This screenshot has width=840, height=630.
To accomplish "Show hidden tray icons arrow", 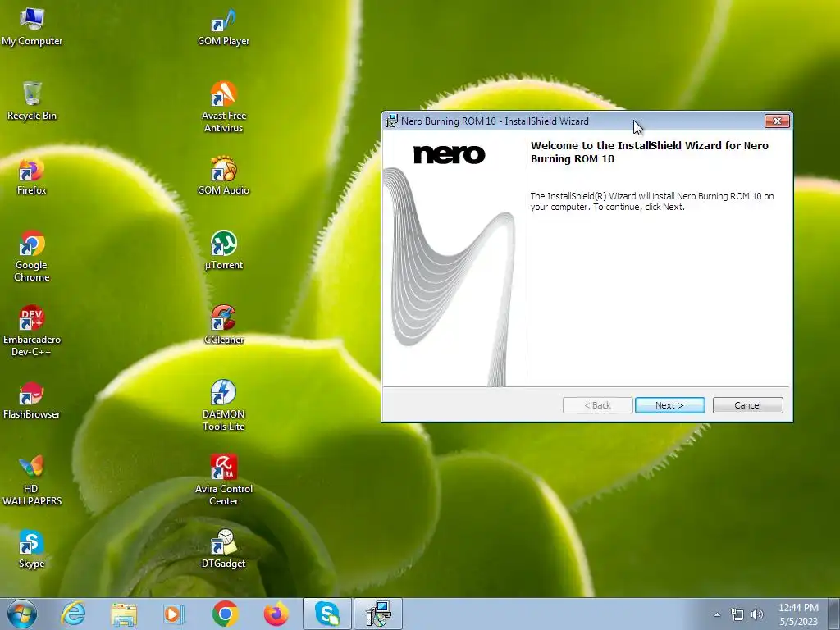I will click(x=717, y=614).
